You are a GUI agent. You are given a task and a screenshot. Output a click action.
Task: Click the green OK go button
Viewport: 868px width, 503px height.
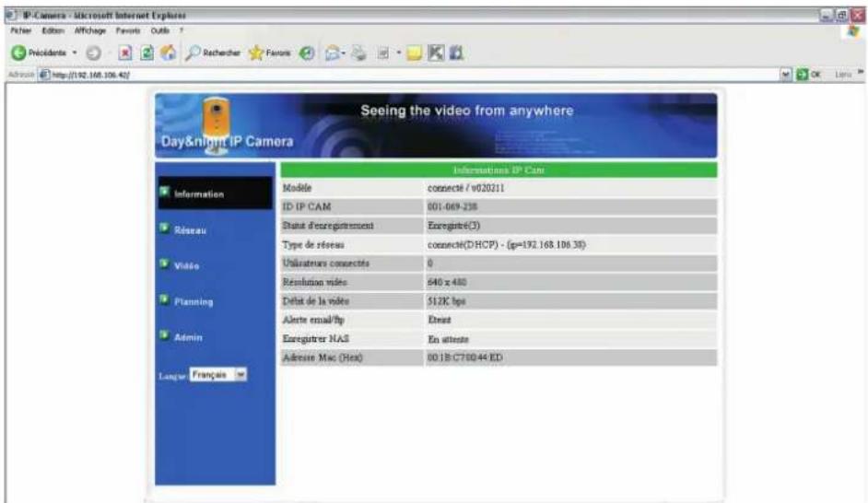[x=808, y=75]
